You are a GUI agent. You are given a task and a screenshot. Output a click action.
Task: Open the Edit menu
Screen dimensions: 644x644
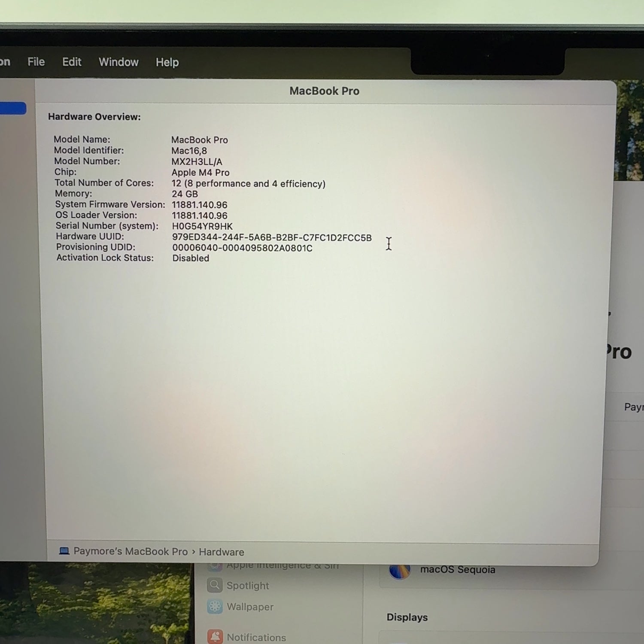pos(72,62)
